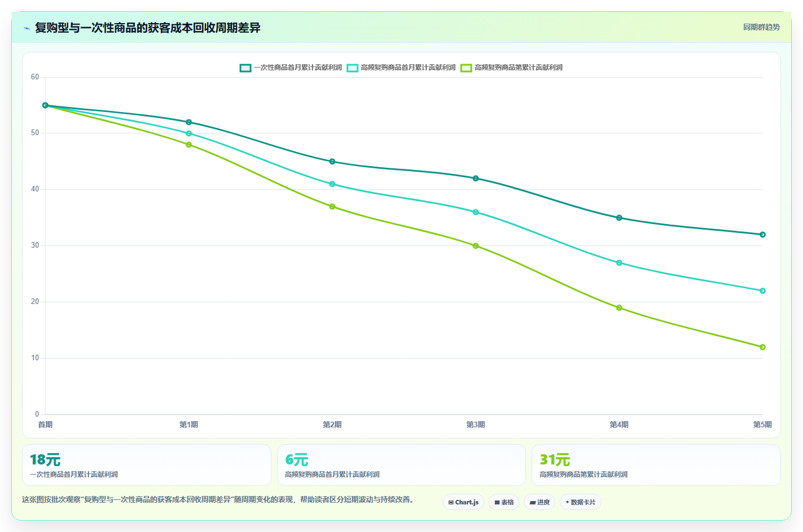Screen dimensions: 803x532
Task: Click the description sentence starting 这张图按批次观察
Action: pos(218,499)
